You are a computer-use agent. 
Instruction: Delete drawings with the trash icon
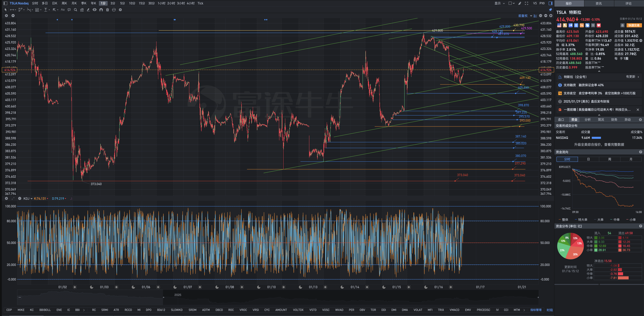(108, 10)
